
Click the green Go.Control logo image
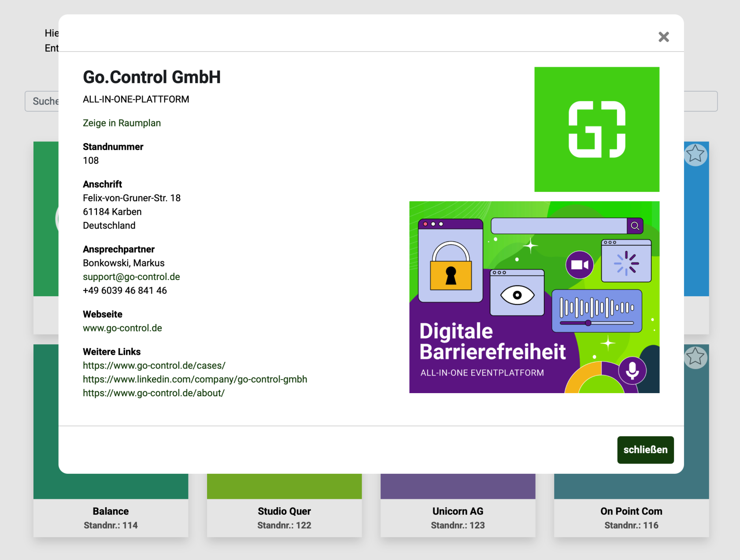(597, 129)
